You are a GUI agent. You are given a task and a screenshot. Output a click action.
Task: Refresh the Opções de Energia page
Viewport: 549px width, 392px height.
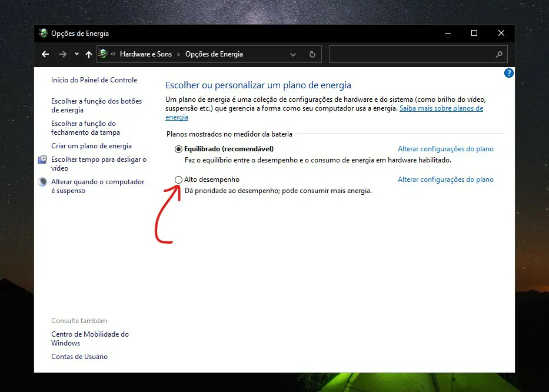pyautogui.click(x=312, y=54)
